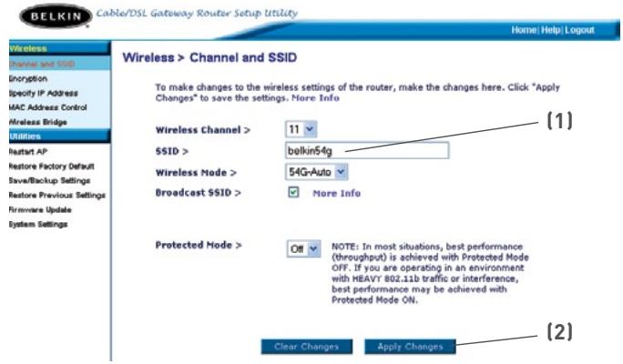
Task: Click the Apply Changes button
Action: pyautogui.click(x=410, y=347)
